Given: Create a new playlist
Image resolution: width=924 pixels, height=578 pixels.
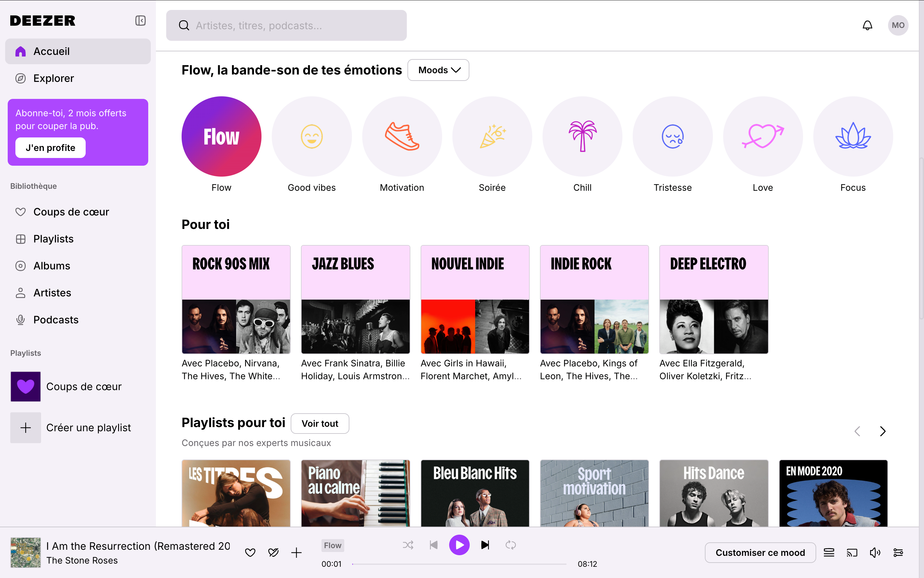Looking at the screenshot, I should tap(78, 427).
